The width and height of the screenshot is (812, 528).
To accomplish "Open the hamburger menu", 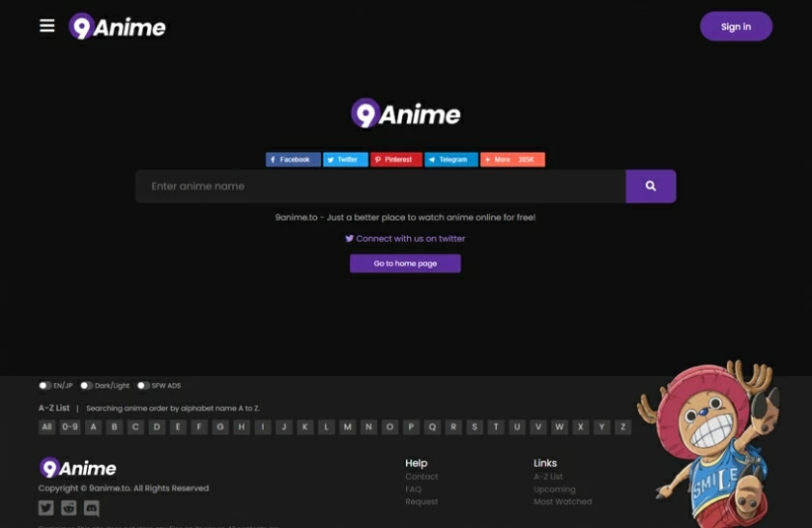I will click(47, 25).
